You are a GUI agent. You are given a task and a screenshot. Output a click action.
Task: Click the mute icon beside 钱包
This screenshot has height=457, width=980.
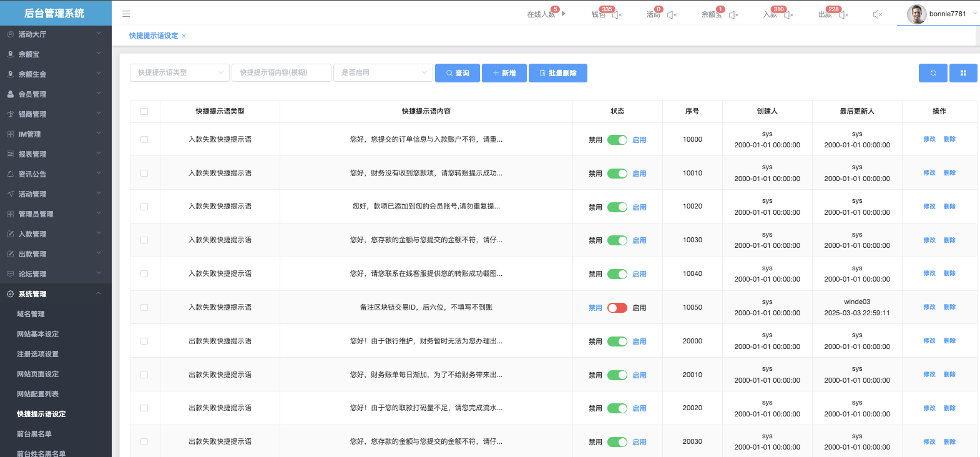[617, 15]
